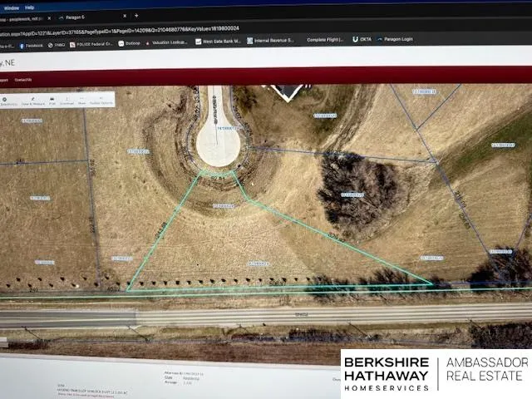Viewport: 532px width, 399px height.
Task: Open the Window menu in menu bar
Action: [10, 7]
